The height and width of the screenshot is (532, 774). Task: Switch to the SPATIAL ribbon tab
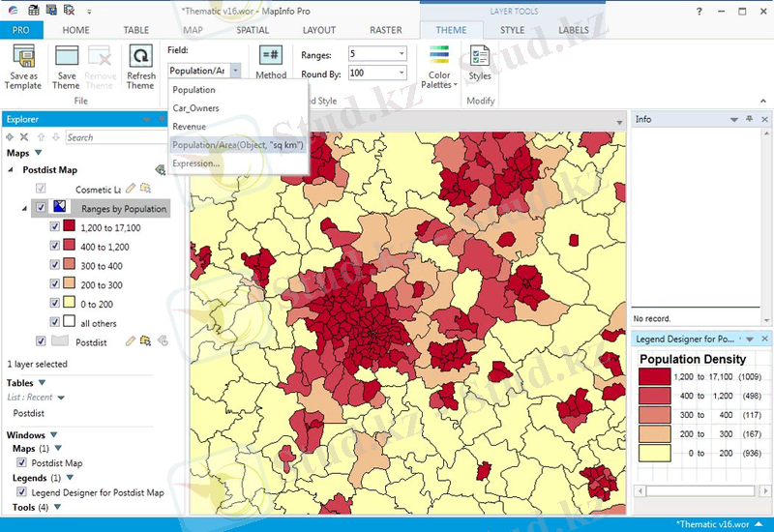pos(253,30)
